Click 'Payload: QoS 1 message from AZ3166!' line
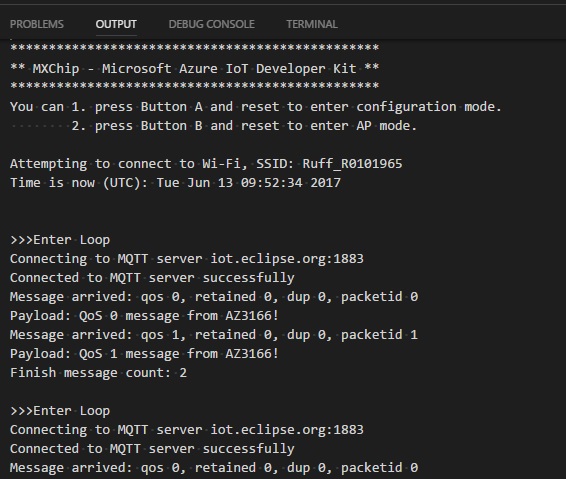Screen dimensions: 566x479 click(x=144, y=354)
